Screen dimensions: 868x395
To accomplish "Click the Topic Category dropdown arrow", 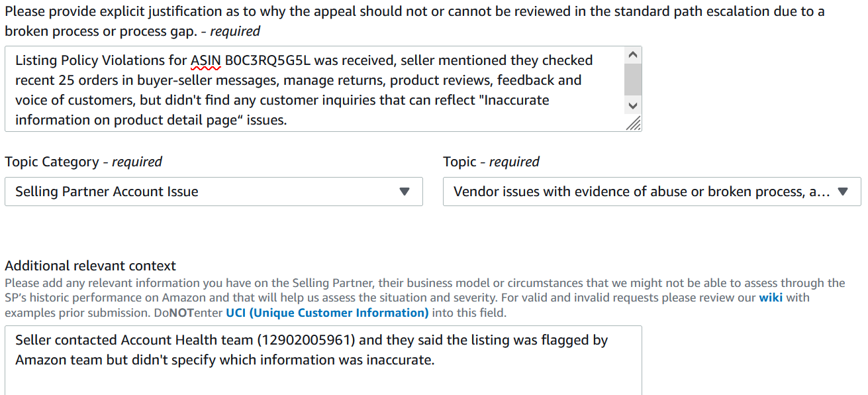I will pyautogui.click(x=405, y=192).
